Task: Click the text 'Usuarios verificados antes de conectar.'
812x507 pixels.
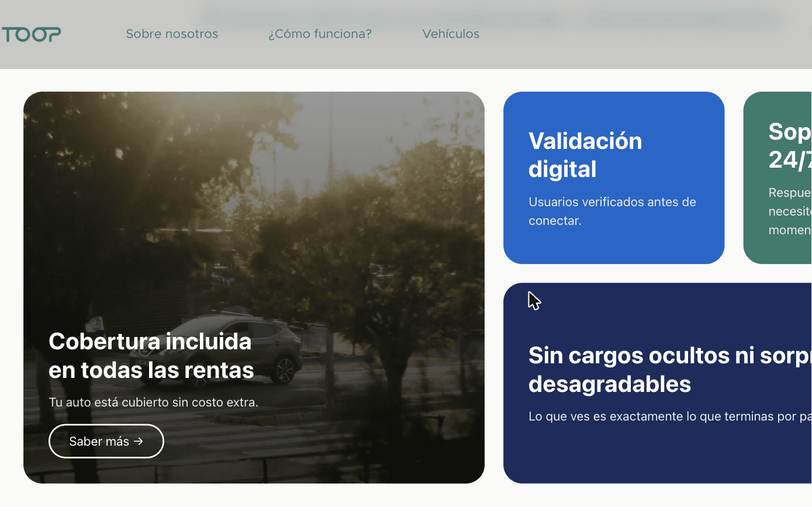Action: pos(612,211)
